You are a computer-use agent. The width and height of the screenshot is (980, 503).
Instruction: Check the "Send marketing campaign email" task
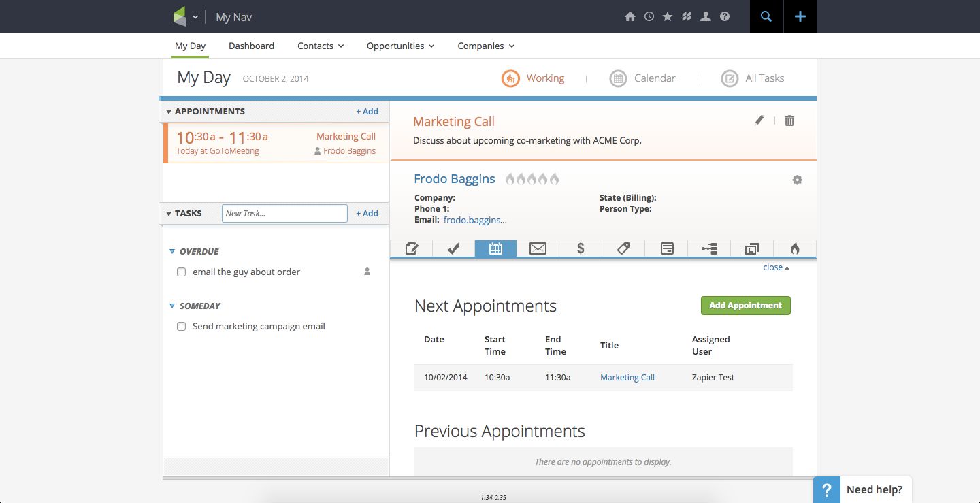coord(181,327)
